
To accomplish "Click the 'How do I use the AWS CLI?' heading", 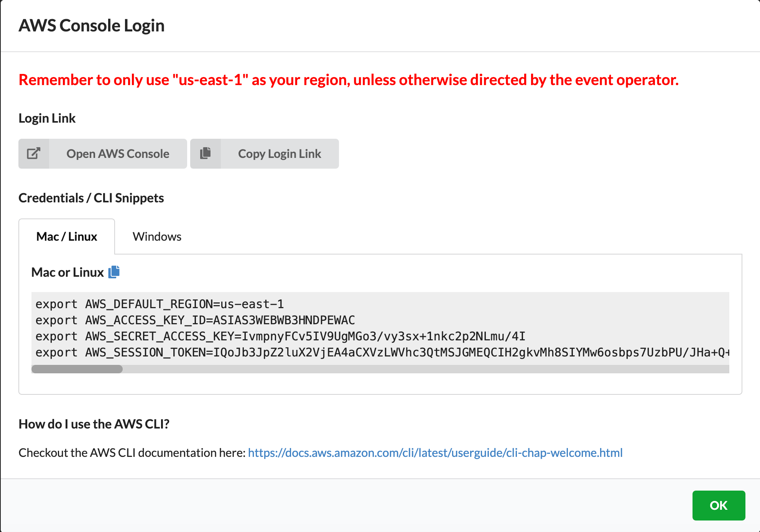I will [x=94, y=424].
